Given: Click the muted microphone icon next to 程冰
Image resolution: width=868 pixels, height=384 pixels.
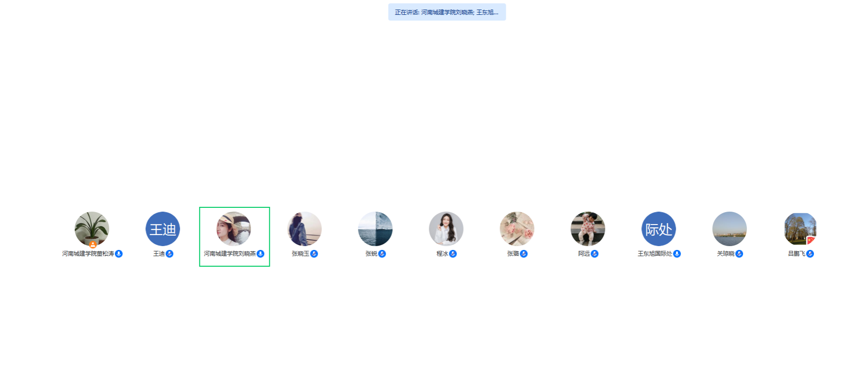Looking at the screenshot, I should [453, 254].
